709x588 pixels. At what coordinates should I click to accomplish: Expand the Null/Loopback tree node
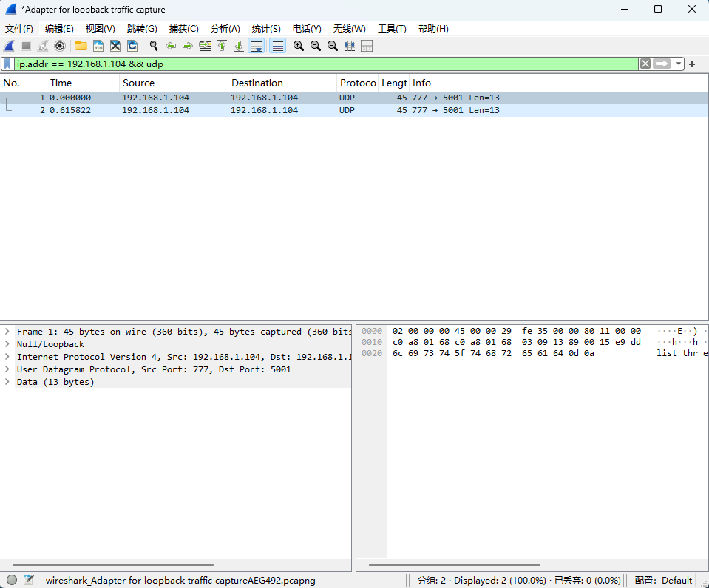(x=7, y=344)
